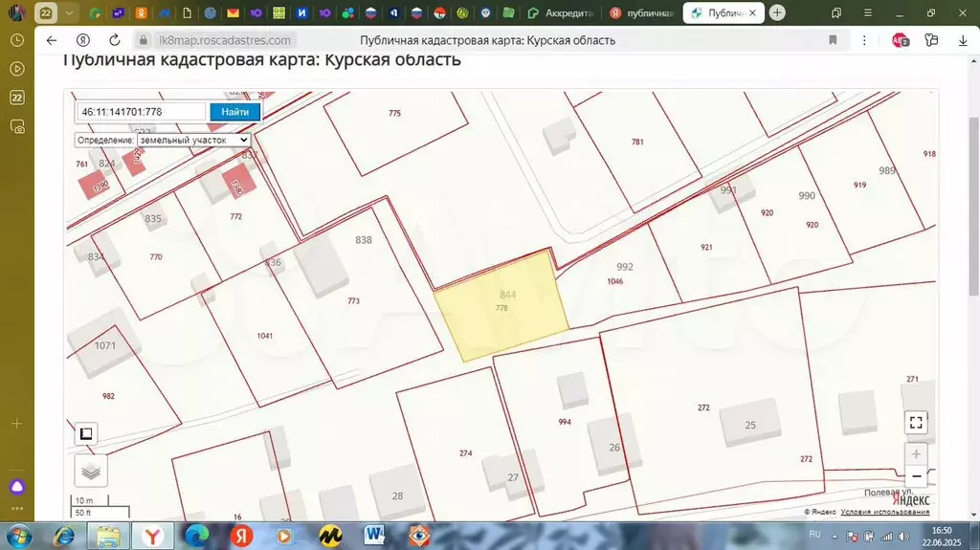Click the Yandex home icon in toolbar
Screen dimensions: 980x550
(x=83, y=40)
